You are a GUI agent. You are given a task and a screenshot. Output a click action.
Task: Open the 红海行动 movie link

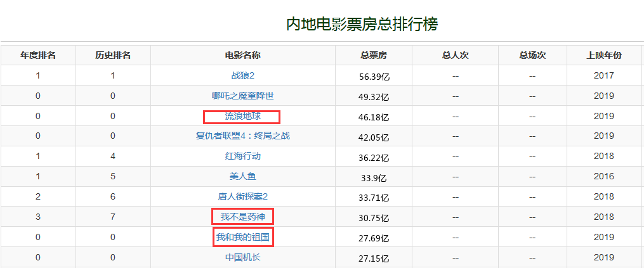point(243,156)
